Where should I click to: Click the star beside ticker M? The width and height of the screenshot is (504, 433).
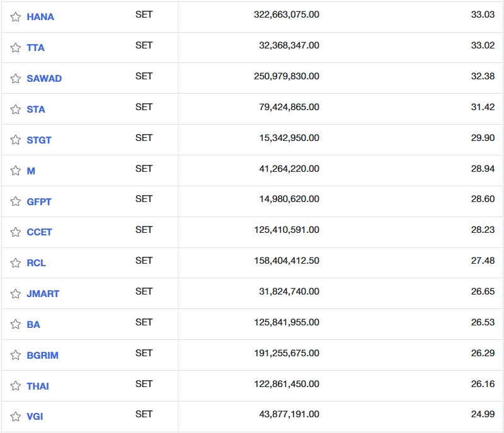tap(16, 171)
